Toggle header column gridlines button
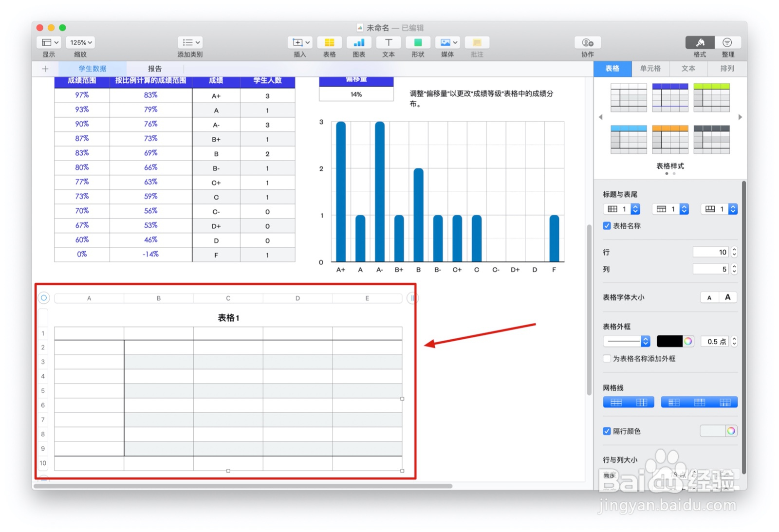This screenshot has height=532, width=779. pos(674,402)
